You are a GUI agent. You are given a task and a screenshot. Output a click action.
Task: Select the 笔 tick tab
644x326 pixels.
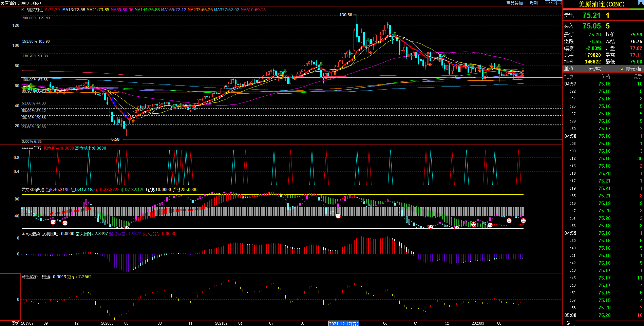[x=569, y=323]
